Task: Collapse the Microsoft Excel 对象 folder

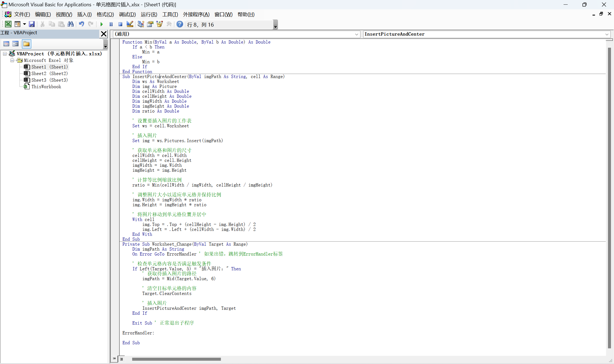Action: (x=12, y=60)
